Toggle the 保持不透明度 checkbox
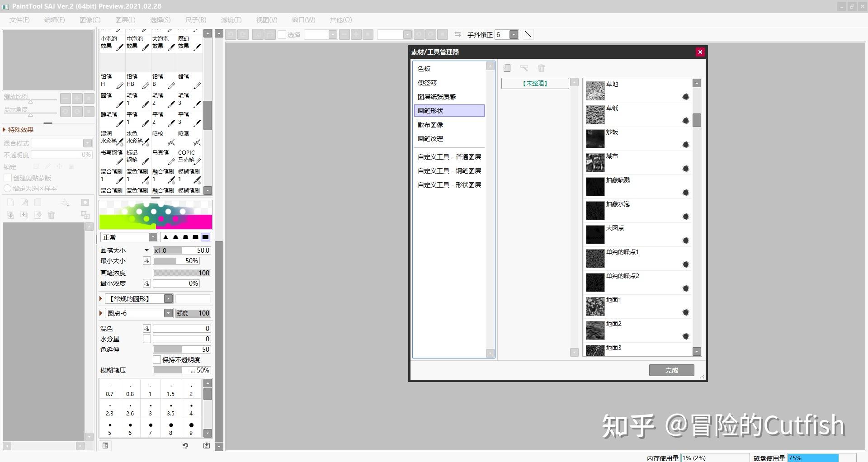Viewport: 868px width, 462px height. click(157, 359)
